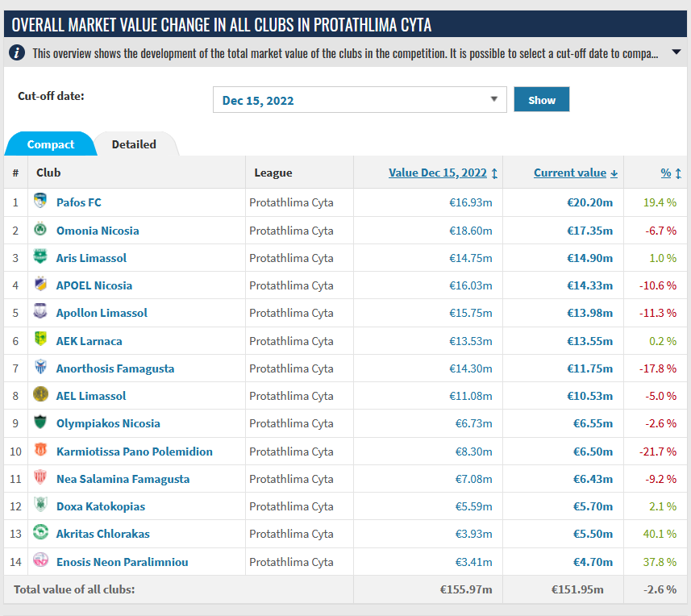Open the Aris Limassol club link
The width and height of the screenshot is (691, 616).
coord(91,258)
